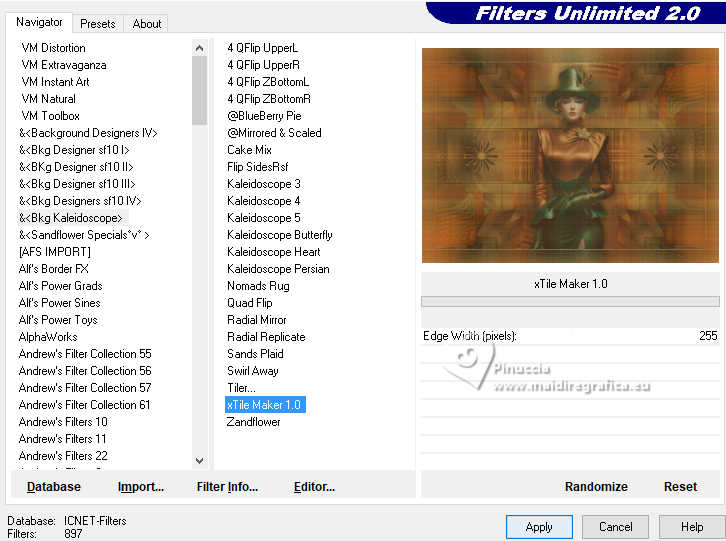Select [AFS IMPORT] category
The image size is (726, 541).
pyautogui.click(x=55, y=252)
